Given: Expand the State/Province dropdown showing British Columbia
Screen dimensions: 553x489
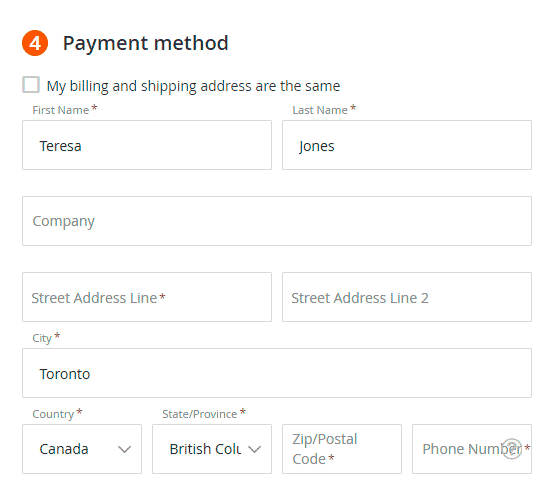Looking at the screenshot, I should (212, 449).
